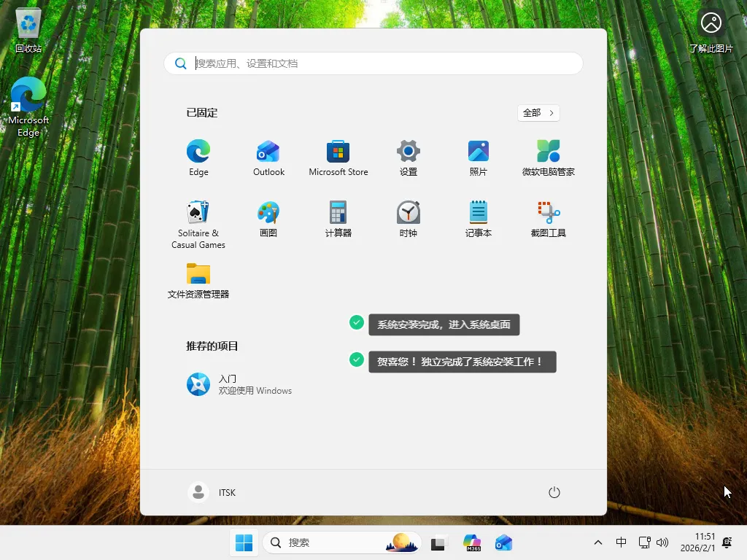Open notifications bell icon in tray

pos(727,542)
